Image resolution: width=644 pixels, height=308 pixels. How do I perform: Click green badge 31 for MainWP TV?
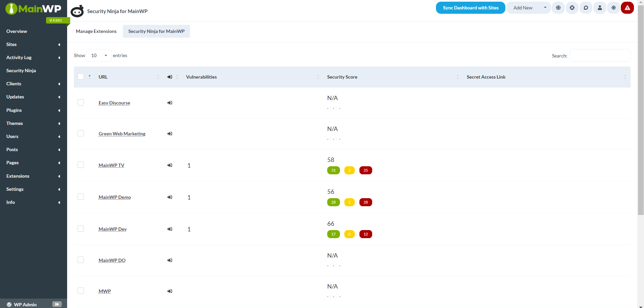pyautogui.click(x=334, y=170)
